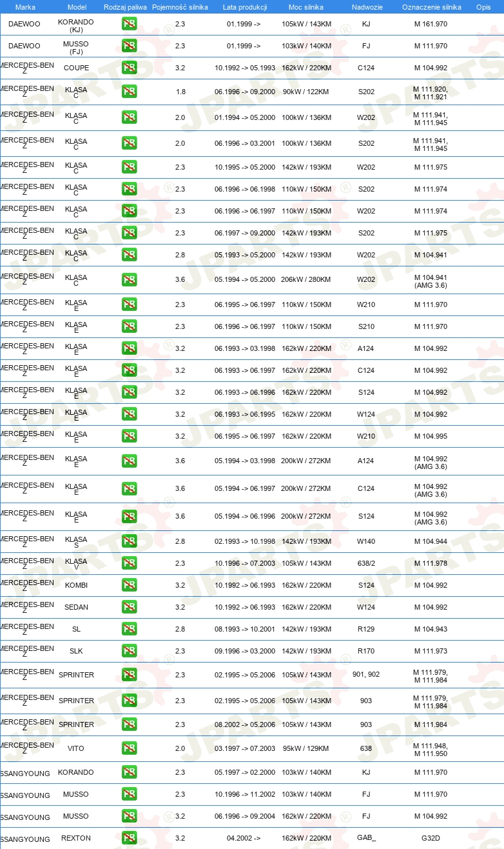The width and height of the screenshot is (504, 849).
Task: Click the production years 06.1996 -> 09.2004
Action: [x=245, y=816]
